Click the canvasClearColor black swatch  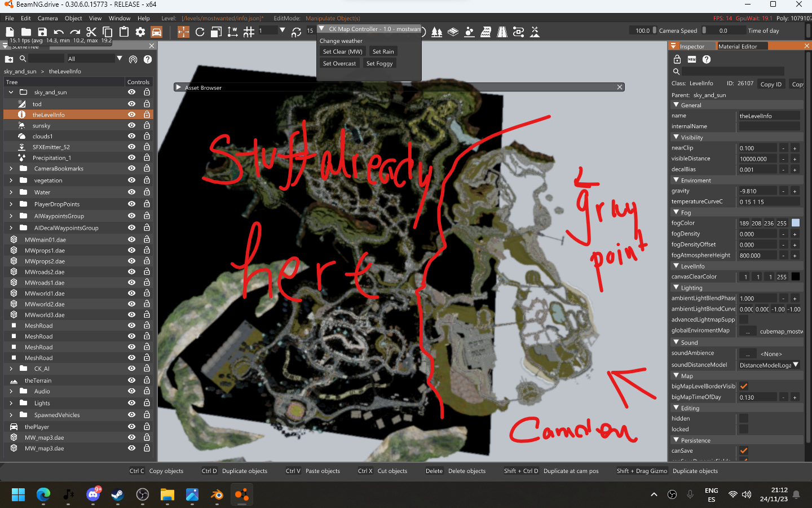pyautogui.click(x=796, y=277)
